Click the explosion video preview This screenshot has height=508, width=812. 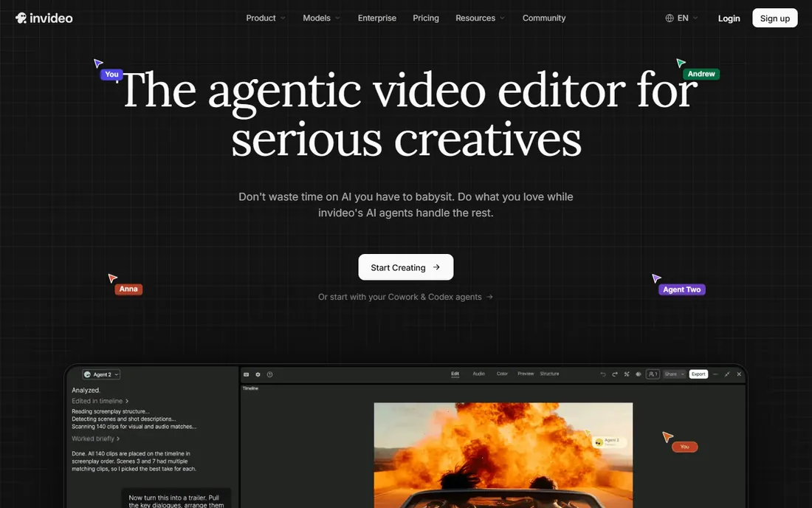coord(503,455)
